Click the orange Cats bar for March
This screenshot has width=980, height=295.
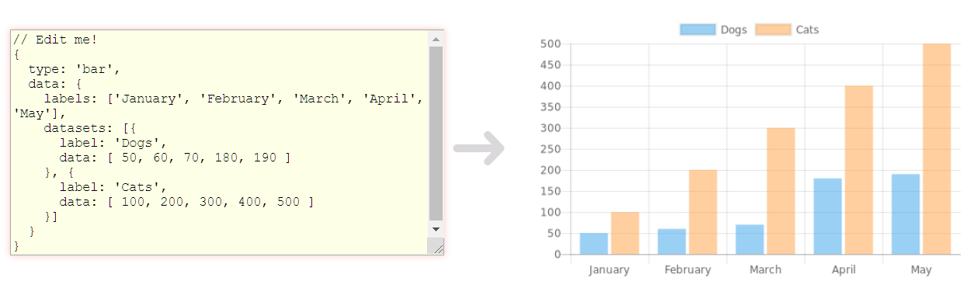780,191
